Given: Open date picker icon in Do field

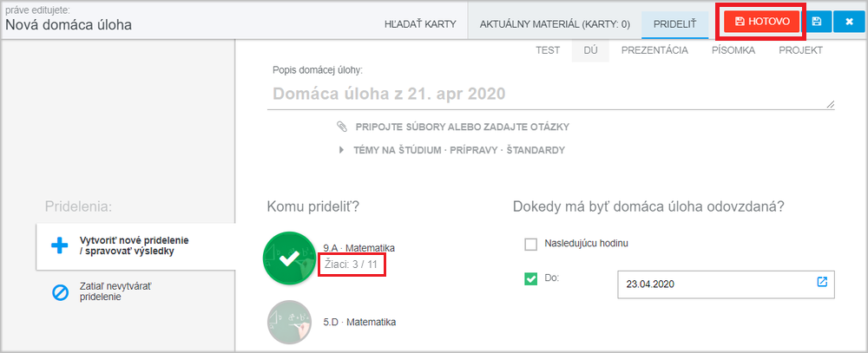Looking at the screenshot, I should tap(822, 282).
